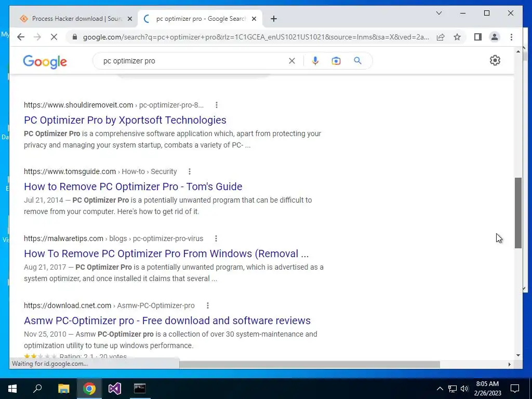
Task: Open options for malwaretips result
Action: click(x=216, y=238)
